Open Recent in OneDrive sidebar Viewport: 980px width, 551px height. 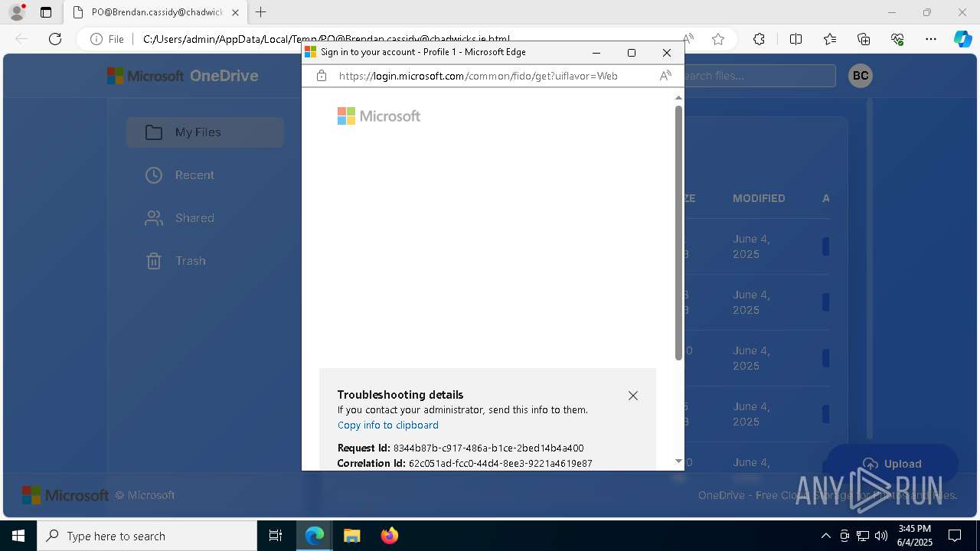pyautogui.click(x=205, y=175)
